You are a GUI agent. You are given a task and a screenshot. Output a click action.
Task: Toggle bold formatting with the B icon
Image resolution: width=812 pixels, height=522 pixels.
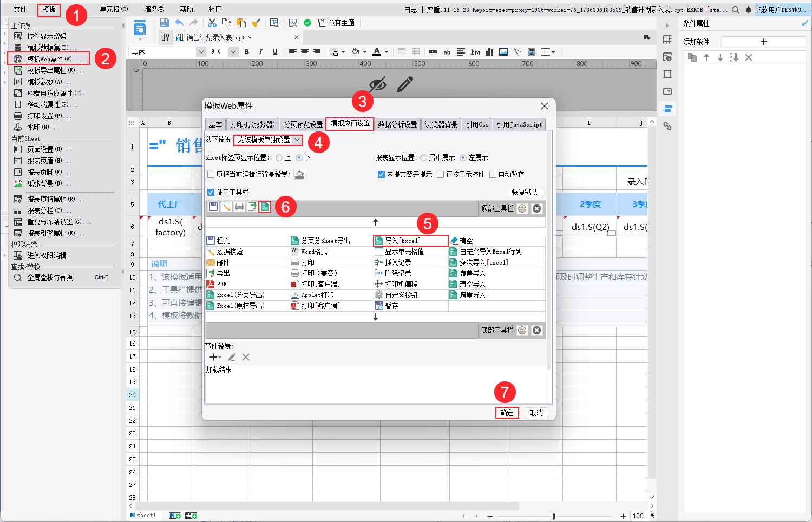click(x=247, y=52)
